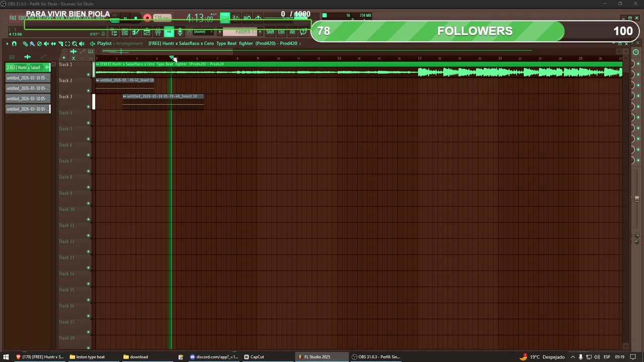Viewport: 644px width, 362px height.
Task: Select the Delete tool in playlist
Action: tap(39, 44)
